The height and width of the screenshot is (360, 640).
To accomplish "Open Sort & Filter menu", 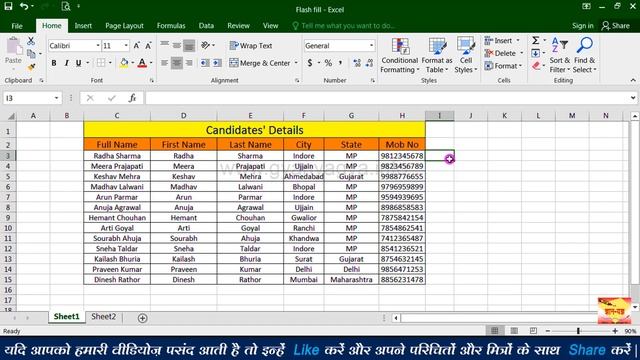I will (x=560, y=56).
